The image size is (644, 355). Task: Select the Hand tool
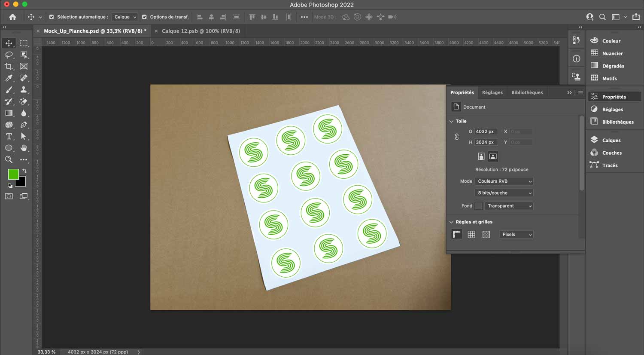[x=24, y=147]
